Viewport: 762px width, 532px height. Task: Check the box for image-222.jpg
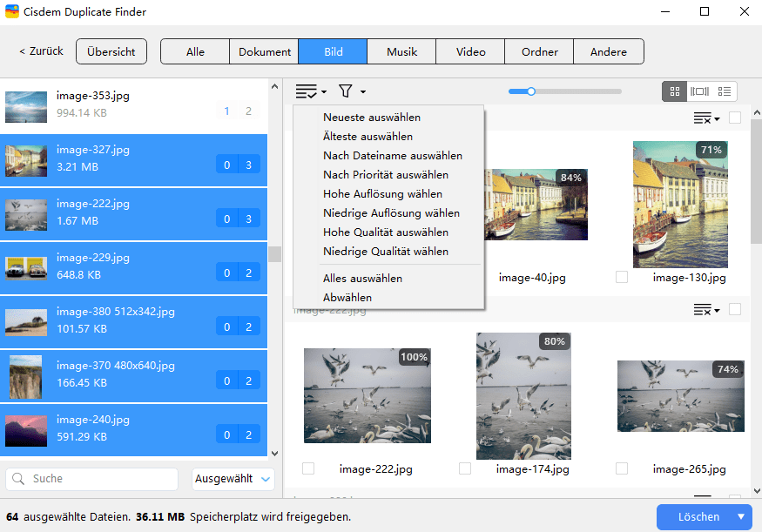[308, 468]
